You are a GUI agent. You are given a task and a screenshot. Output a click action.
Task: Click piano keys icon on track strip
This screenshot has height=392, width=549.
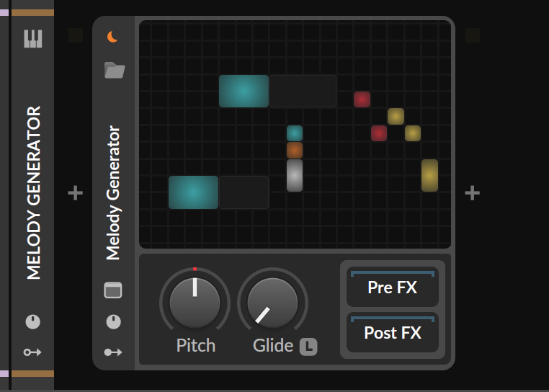33,38
